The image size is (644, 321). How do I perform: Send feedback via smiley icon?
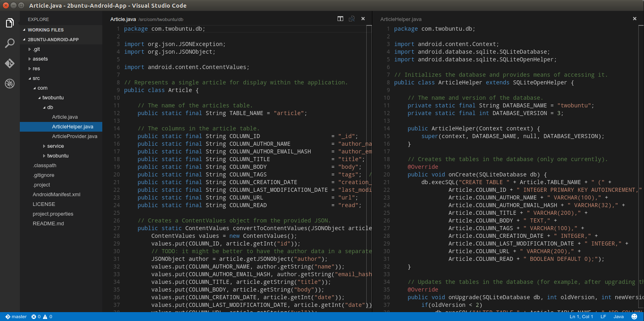(x=634, y=317)
